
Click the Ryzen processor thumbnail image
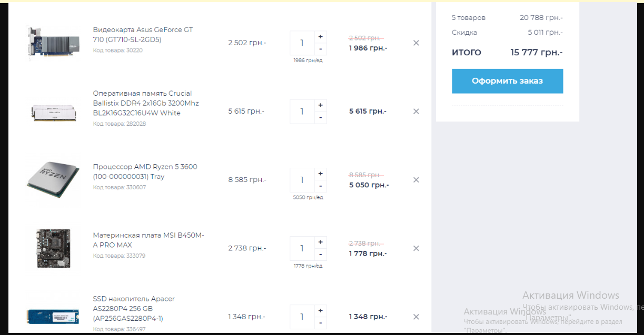[53, 180]
